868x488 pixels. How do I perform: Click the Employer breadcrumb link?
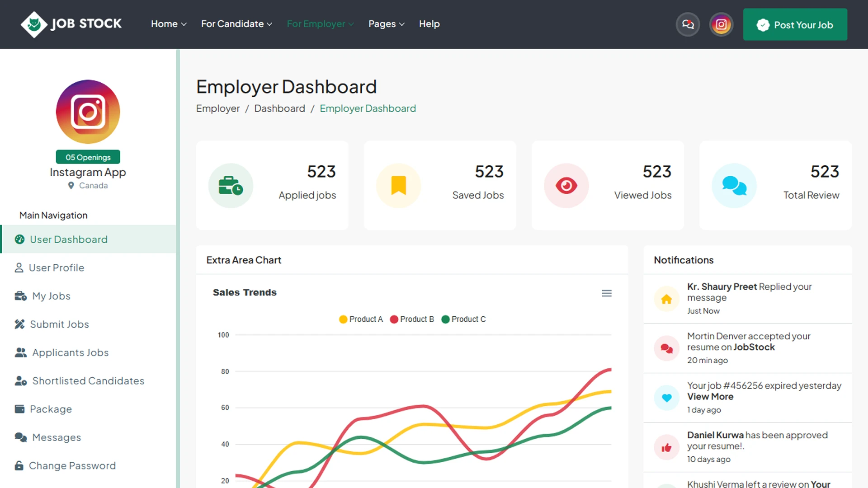[x=218, y=108]
